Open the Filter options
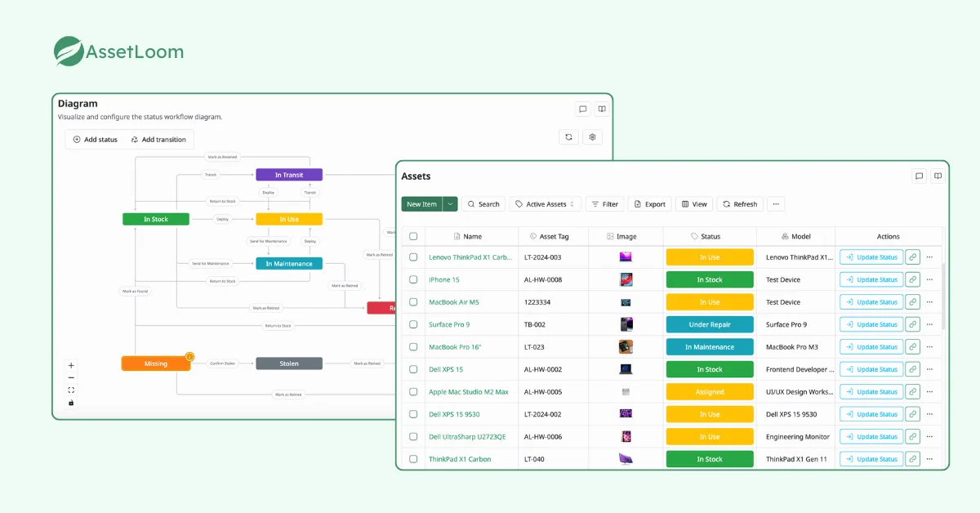Screen dimensions: 980x513 [604, 204]
